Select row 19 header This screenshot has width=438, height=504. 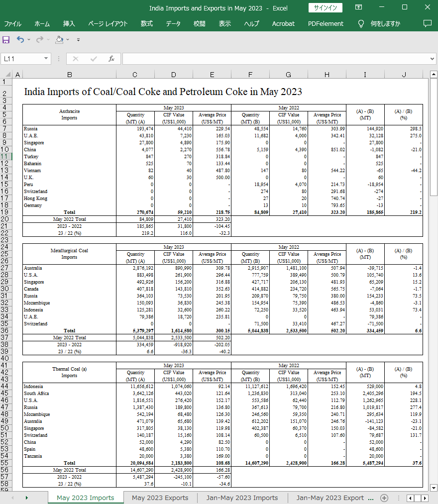pos(6,212)
